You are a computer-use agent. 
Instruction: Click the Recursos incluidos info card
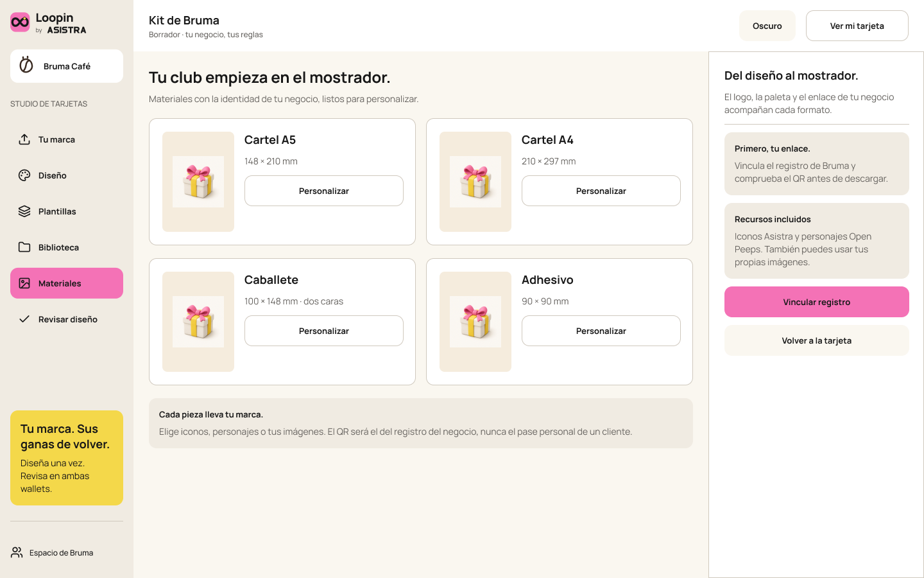[817, 241]
